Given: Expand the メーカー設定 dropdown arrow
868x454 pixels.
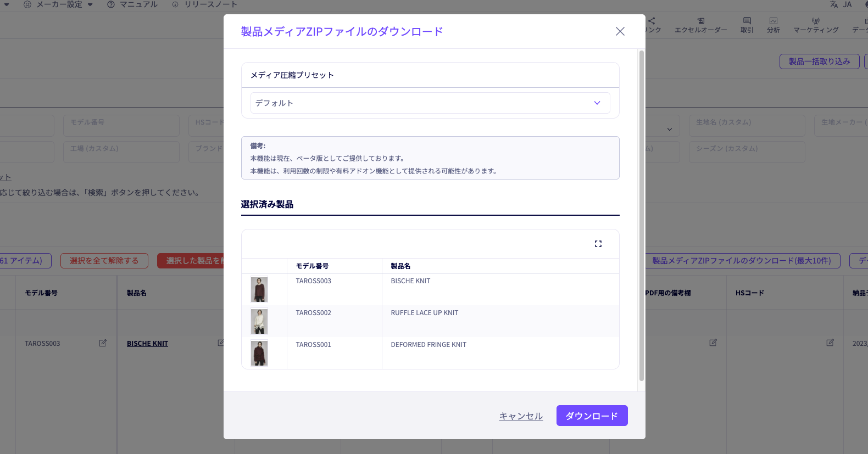Looking at the screenshot, I should tap(90, 4).
